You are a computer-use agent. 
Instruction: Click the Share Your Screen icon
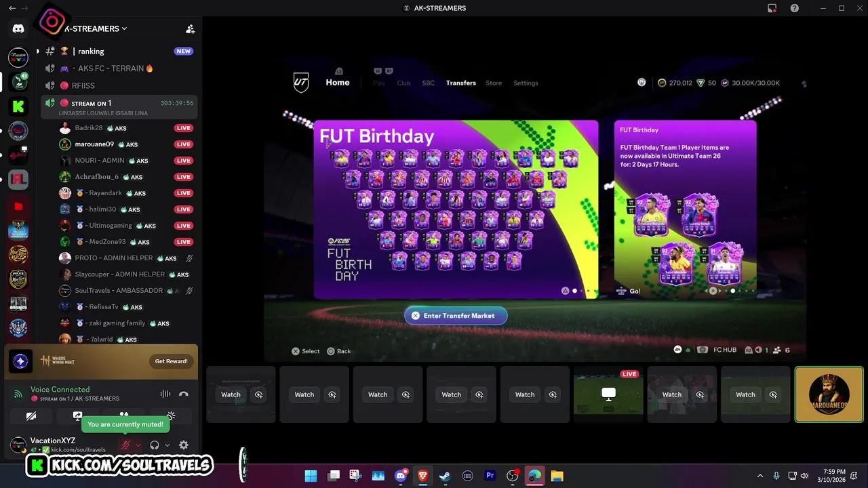[x=77, y=416]
